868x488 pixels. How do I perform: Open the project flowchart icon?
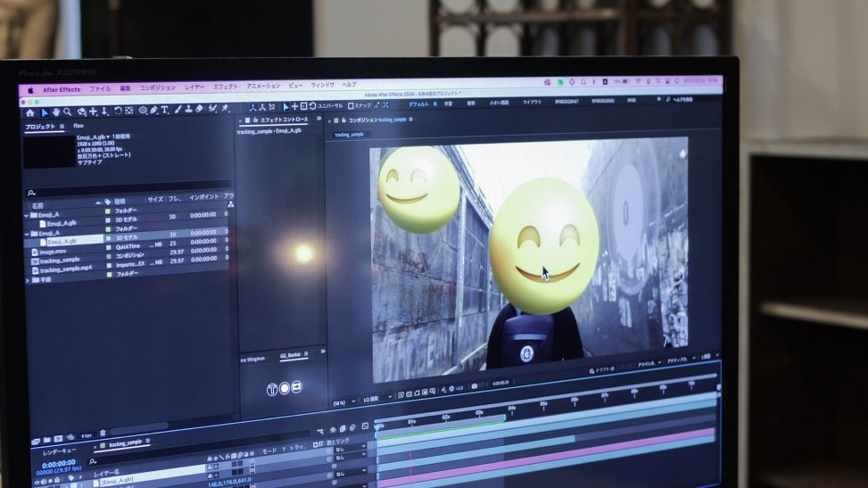click(231, 205)
